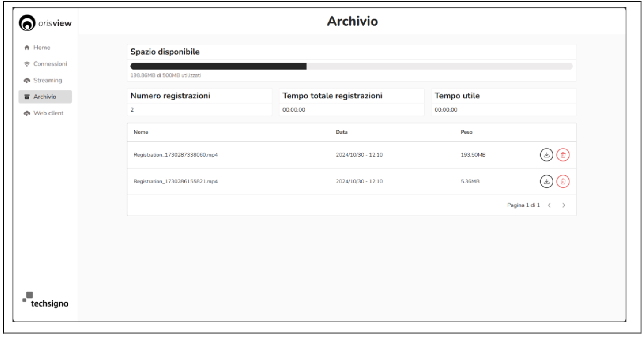
Task: Select the Nome column header
Action: point(140,132)
